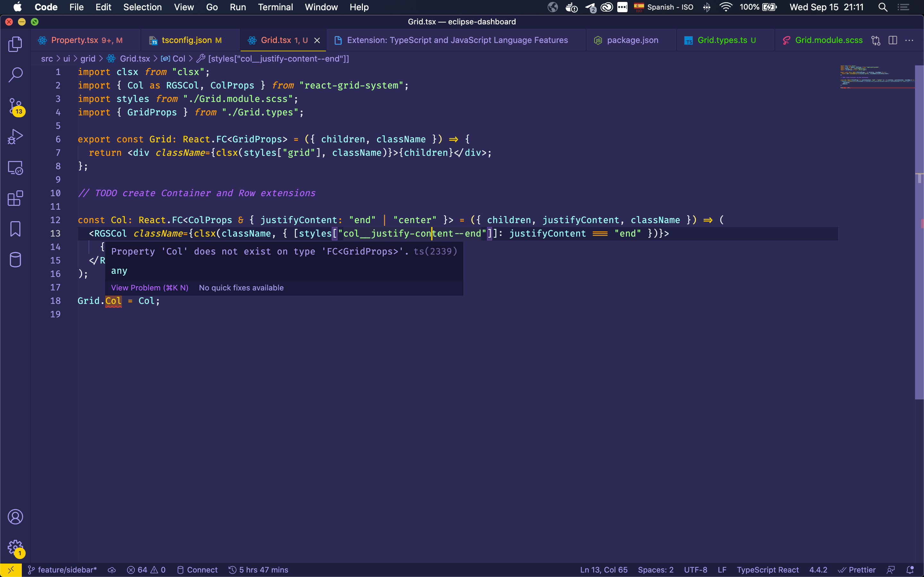Open the Manage gear icon

click(x=15, y=548)
